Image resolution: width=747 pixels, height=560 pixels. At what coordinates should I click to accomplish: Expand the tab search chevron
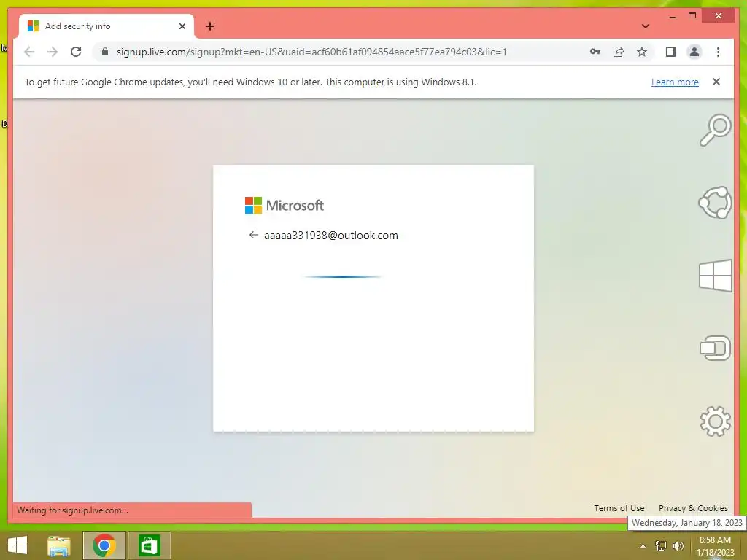(x=645, y=26)
